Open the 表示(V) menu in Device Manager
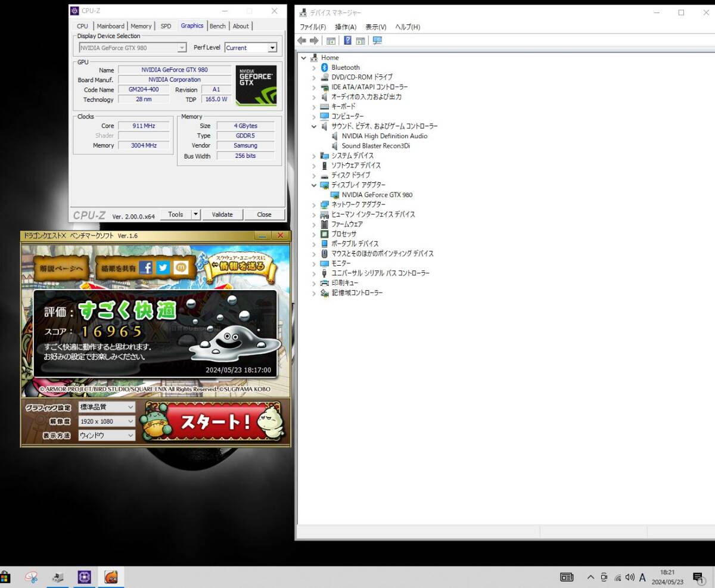715x588 pixels. (x=376, y=27)
